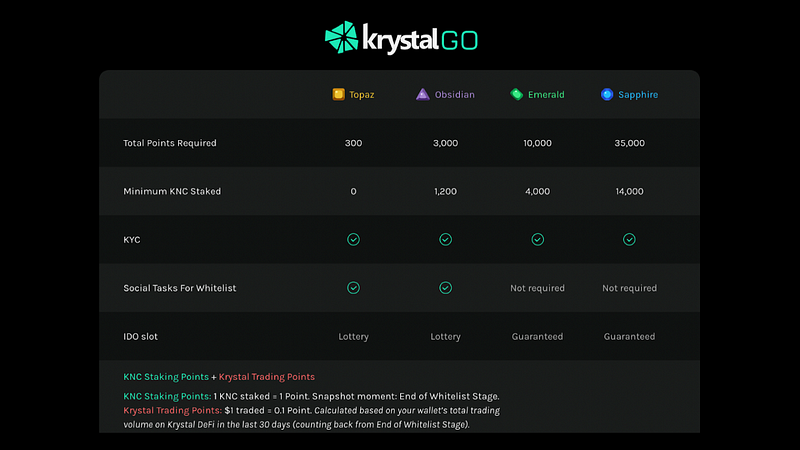Click the KYC checkmark under Emerald
The width and height of the screenshot is (800, 450).
[x=537, y=239]
